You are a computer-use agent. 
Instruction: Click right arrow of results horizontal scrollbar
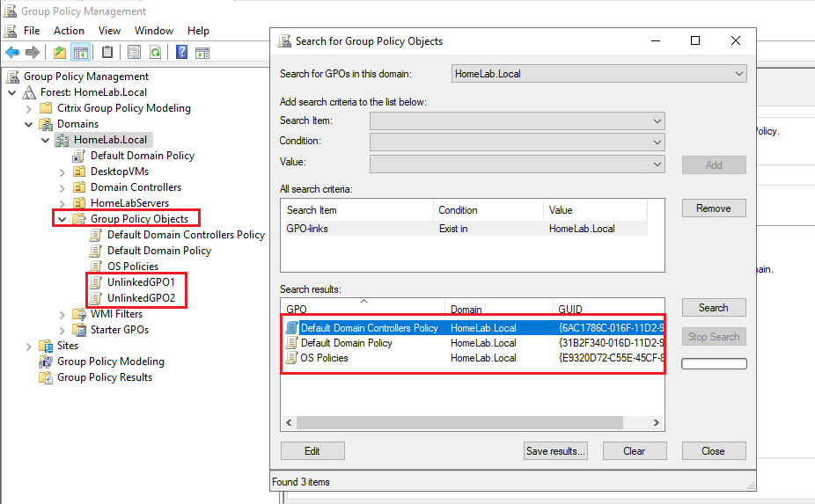[x=656, y=423]
